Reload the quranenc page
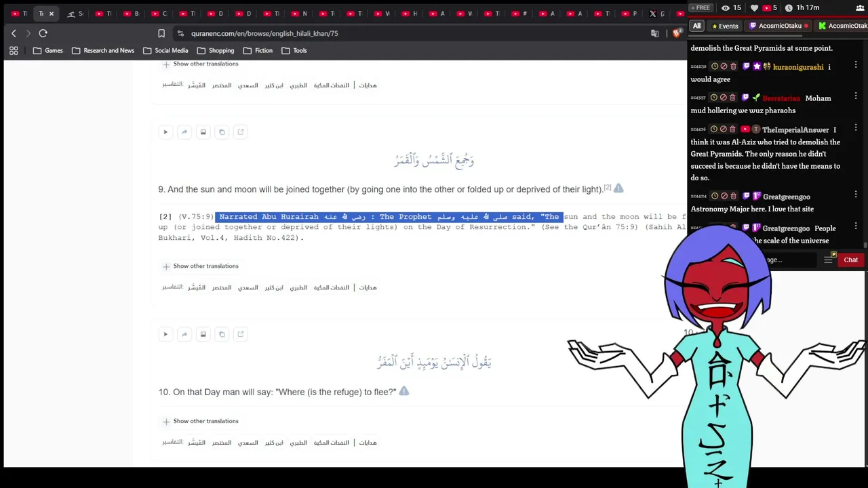Viewport: 868px width, 488px height. (43, 33)
